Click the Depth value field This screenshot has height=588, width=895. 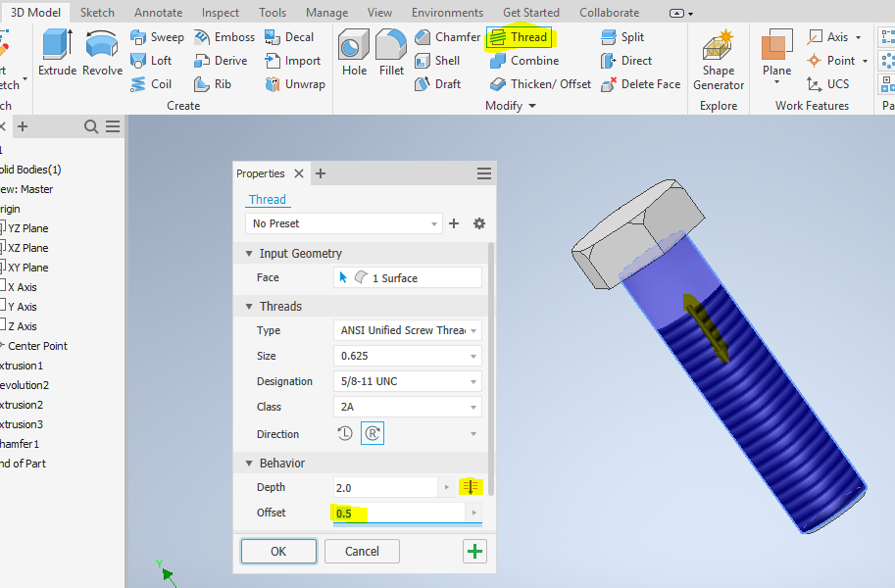tap(386, 487)
